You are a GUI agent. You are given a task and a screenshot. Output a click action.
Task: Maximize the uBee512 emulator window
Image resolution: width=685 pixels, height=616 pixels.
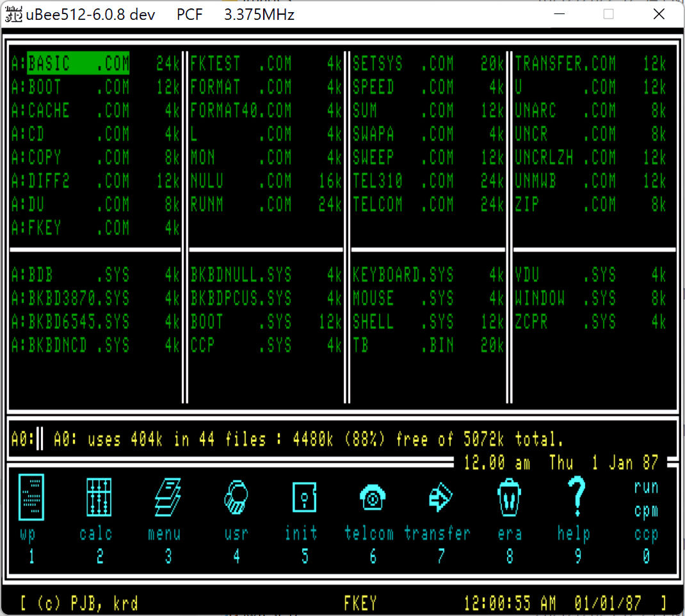608,15
